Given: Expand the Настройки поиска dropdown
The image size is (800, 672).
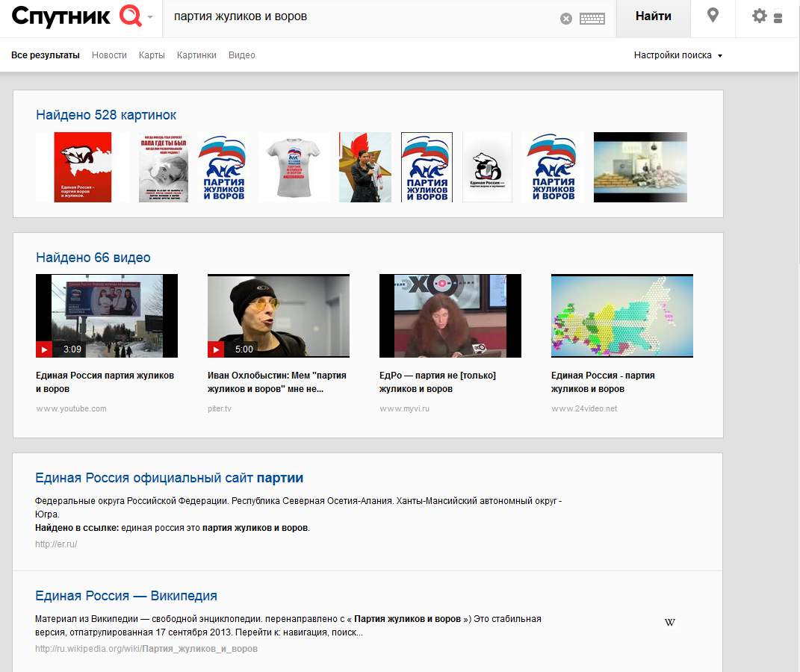Looking at the screenshot, I should 678,55.
